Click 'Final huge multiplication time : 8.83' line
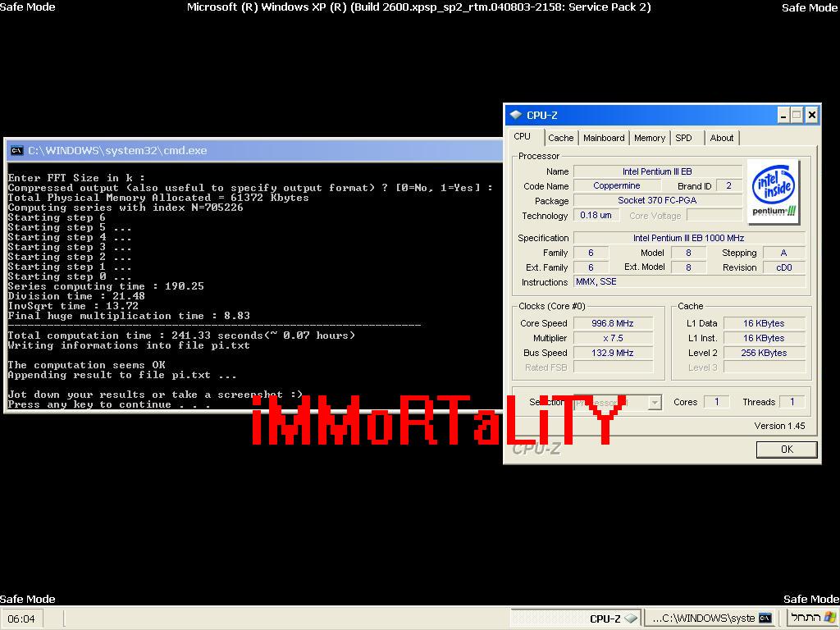The height and width of the screenshot is (630, 840). coord(129,316)
